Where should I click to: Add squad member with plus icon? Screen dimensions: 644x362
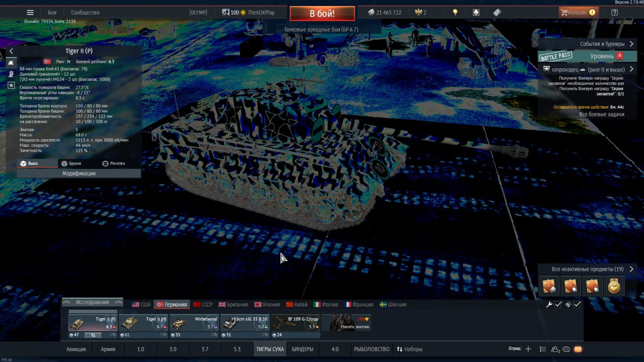(x=528, y=349)
